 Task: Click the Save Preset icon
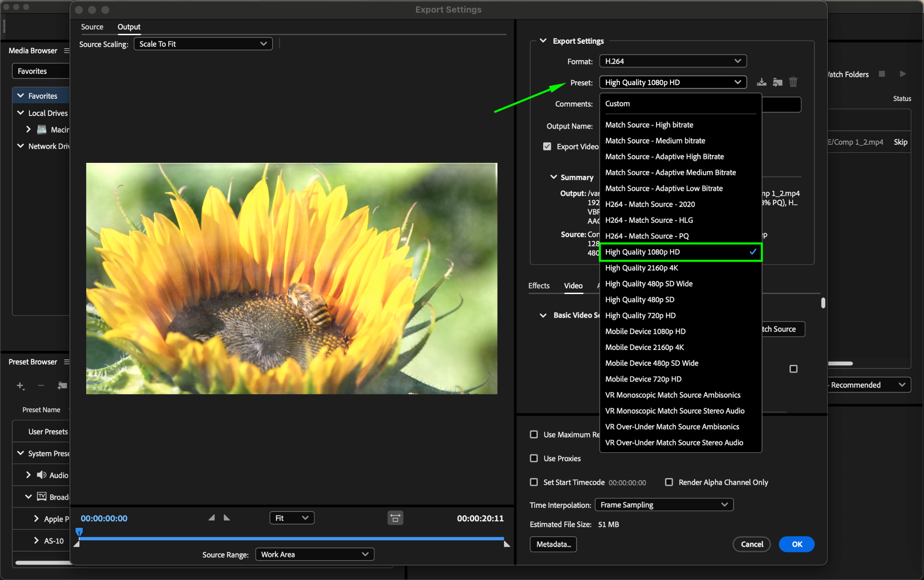[762, 82]
